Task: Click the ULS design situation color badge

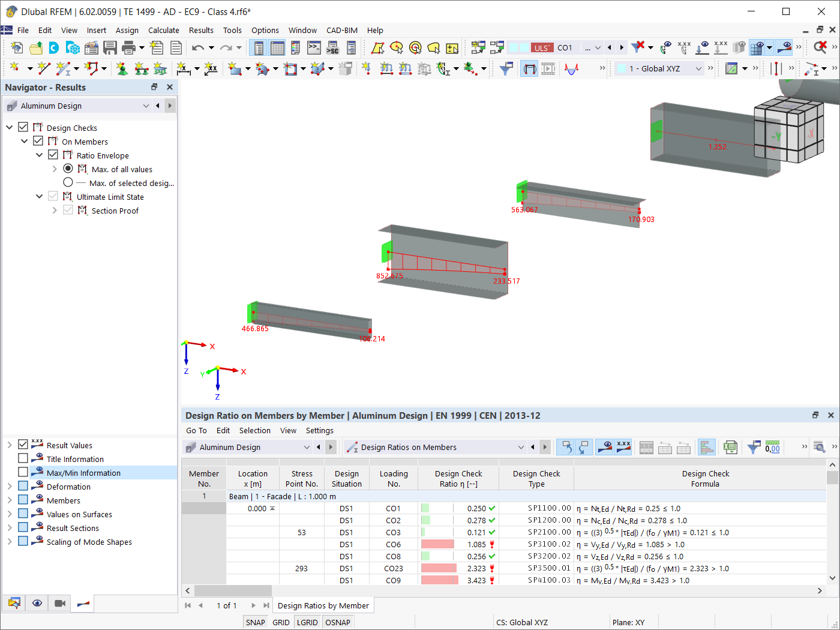Action: (542, 48)
